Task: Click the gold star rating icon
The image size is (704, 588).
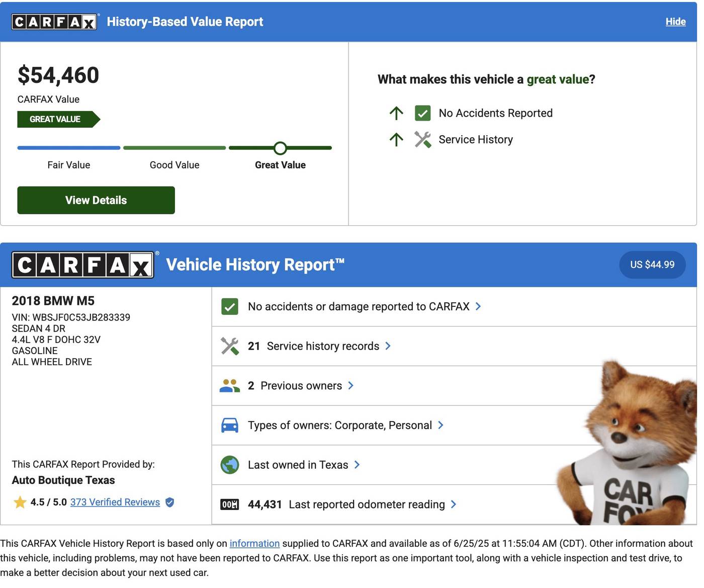Action: 20,502
